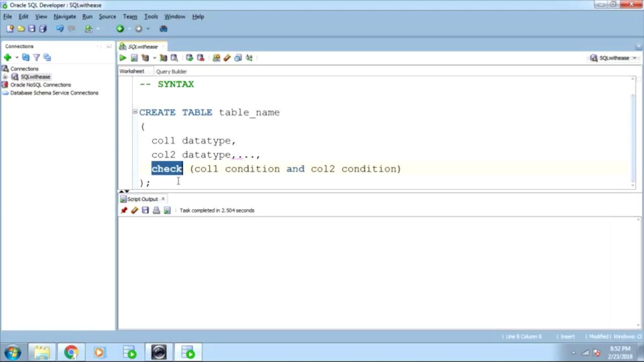Viewport: 644px width, 362px height.
Task: Clear Script Output with eraser icon
Action: [x=134, y=210]
